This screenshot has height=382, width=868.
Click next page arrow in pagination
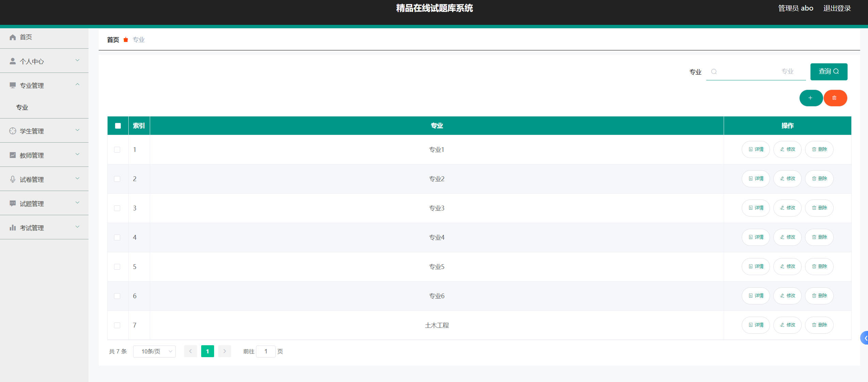(225, 351)
